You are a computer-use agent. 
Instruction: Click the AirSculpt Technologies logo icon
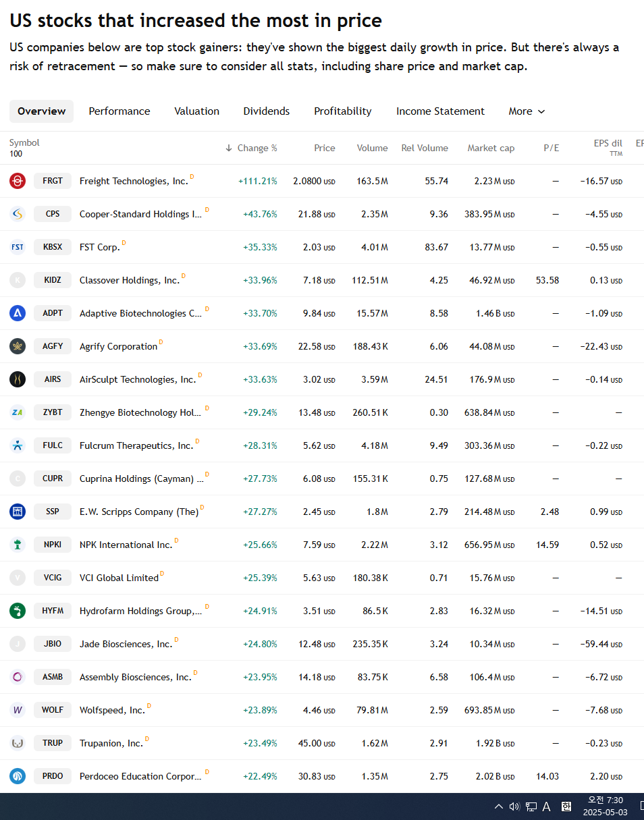18,379
